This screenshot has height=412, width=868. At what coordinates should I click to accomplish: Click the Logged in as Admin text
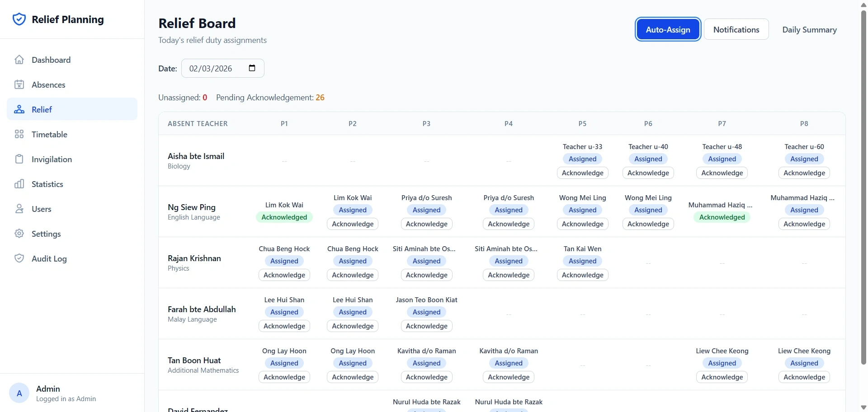[66, 399]
